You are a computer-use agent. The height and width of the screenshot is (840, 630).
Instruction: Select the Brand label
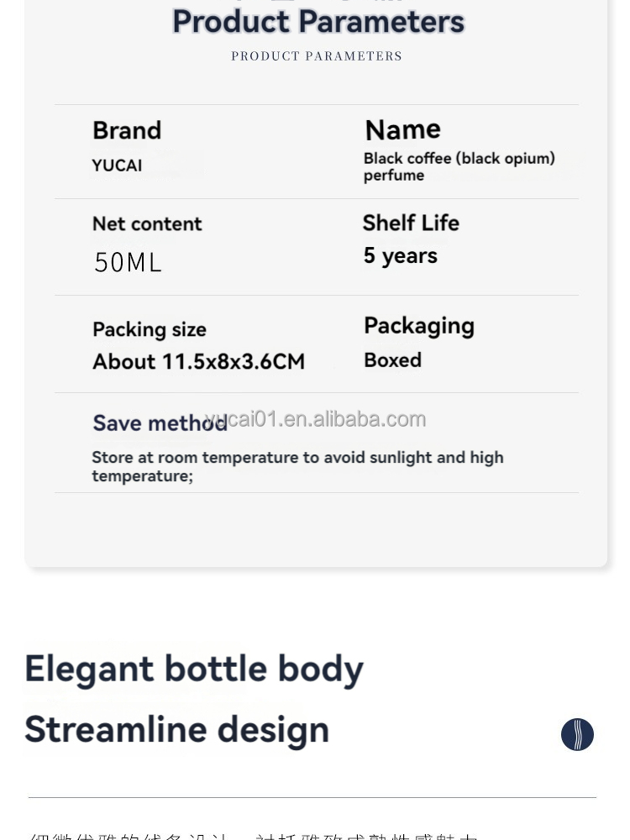pyautogui.click(x=127, y=130)
